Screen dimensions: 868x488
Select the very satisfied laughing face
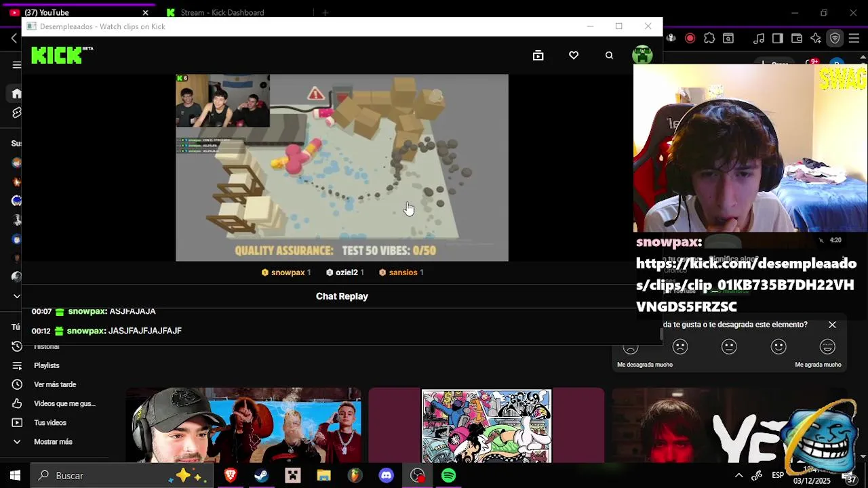pos(827,347)
